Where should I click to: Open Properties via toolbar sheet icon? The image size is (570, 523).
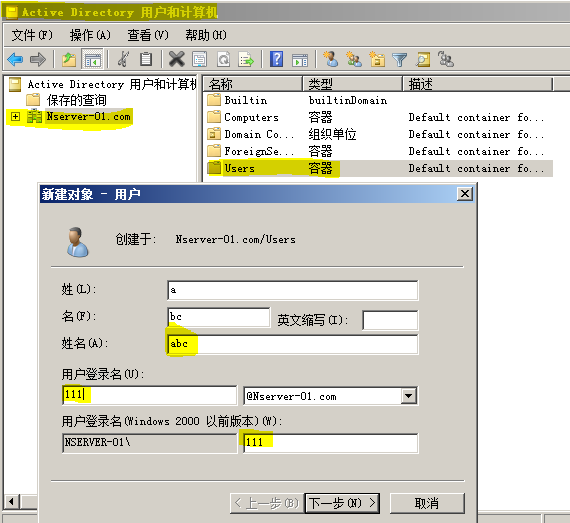pos(200,59)
